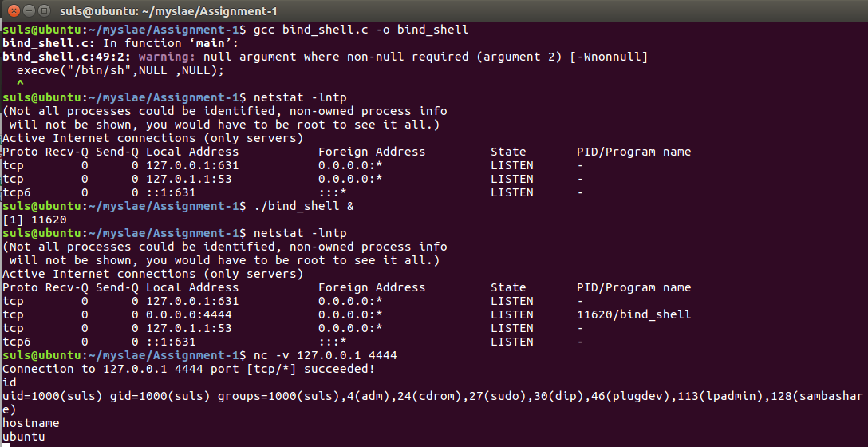
Task: Click the [-Wnonnull] compiler flag text
Action: click(609, 57)
